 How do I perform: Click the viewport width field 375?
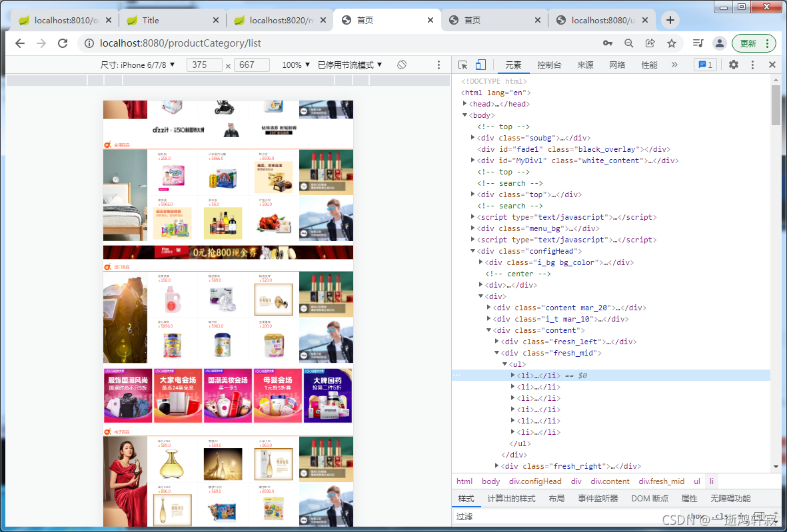tap(204, 65)
